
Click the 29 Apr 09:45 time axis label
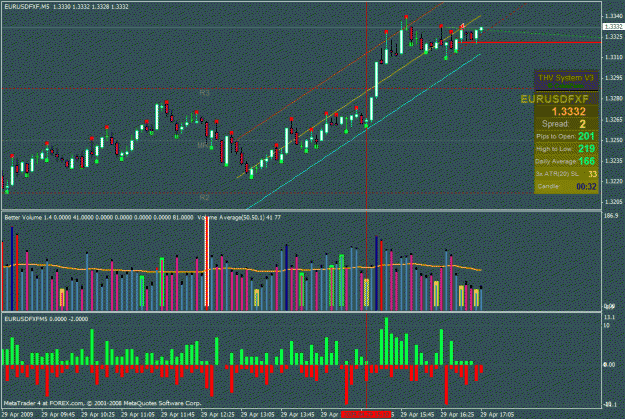click(58, 415)
